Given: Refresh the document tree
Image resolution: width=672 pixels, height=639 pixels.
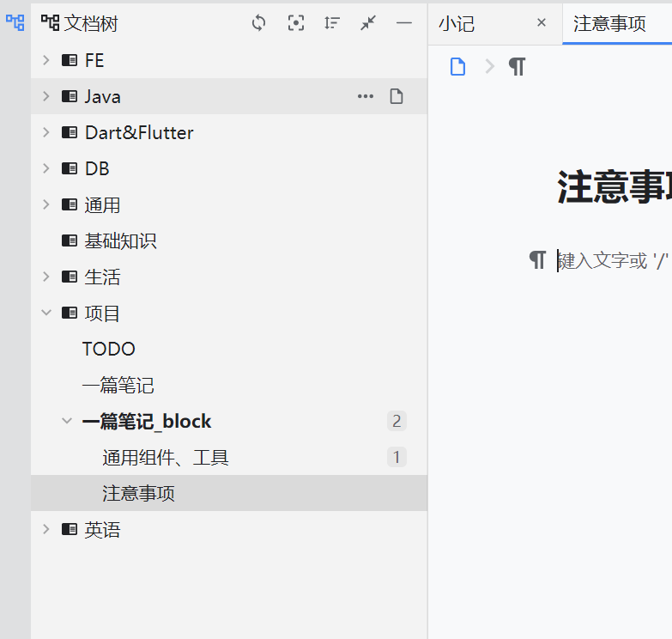Looking at the screenshot, I should click(x=259, y=22).
